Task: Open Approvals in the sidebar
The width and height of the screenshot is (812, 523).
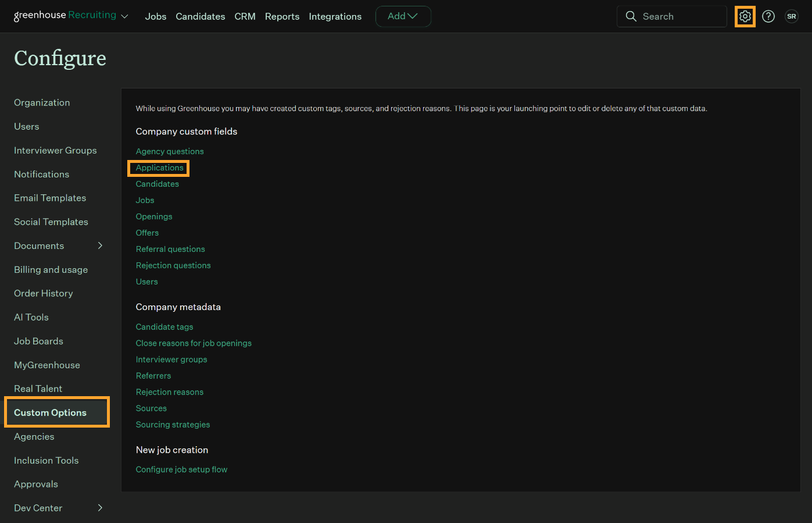Action: [36, 484]
